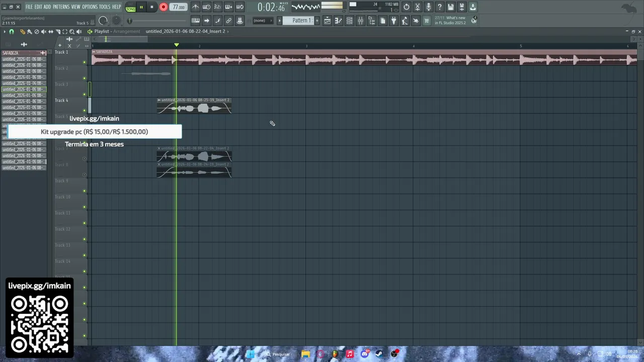Select the playlist Zoom magnifier tool
This screenshot has width=644, height=362.
(x=72, y=31)
